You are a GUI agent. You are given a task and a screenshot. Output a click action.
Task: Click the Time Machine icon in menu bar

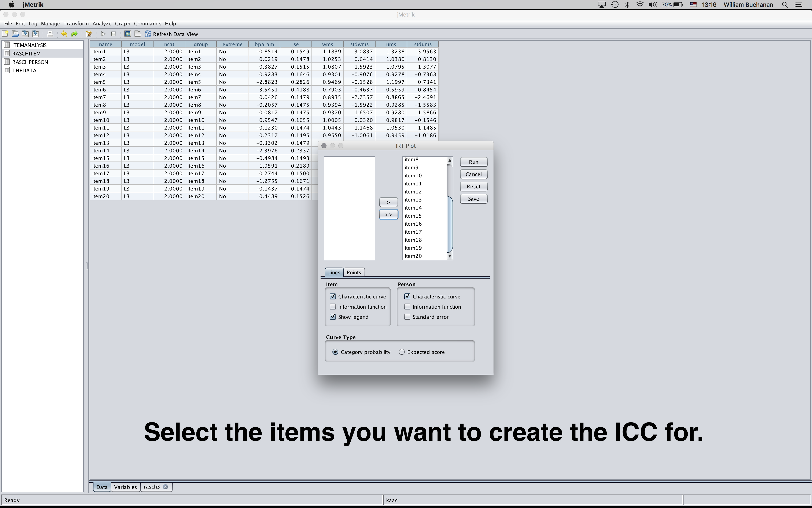[615, 5]
